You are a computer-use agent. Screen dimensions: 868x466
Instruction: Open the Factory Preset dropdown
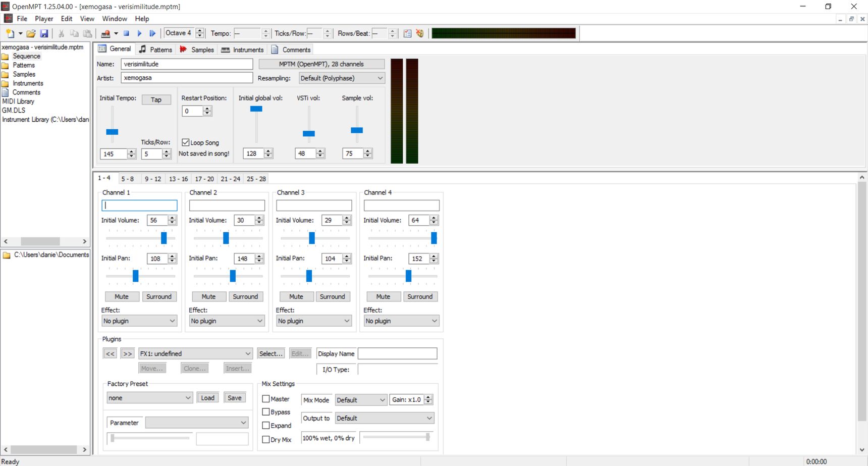(x=149, y=398)
